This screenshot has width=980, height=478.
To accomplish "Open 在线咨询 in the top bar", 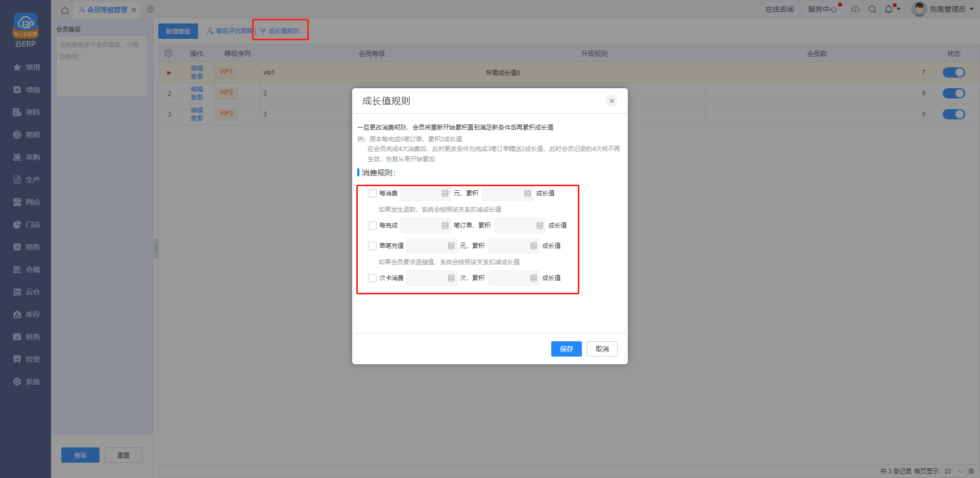I will click(x=779, y=9).
